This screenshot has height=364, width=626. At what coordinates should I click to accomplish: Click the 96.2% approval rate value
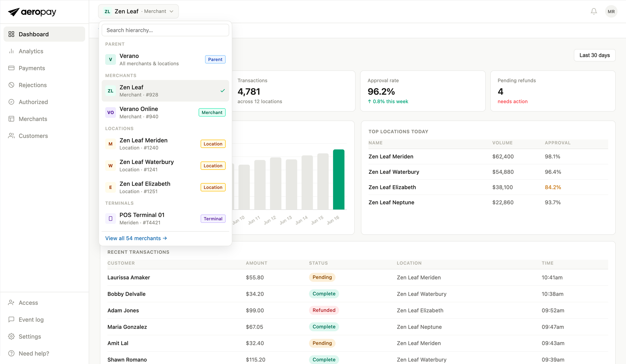pyautogui.click(x=381, y=92)
